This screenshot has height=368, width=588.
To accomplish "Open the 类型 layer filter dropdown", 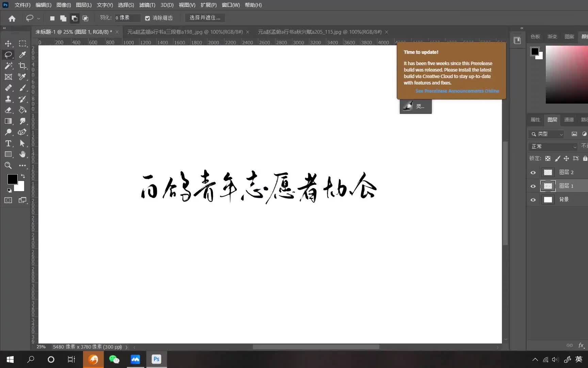I will click(546, 134).
